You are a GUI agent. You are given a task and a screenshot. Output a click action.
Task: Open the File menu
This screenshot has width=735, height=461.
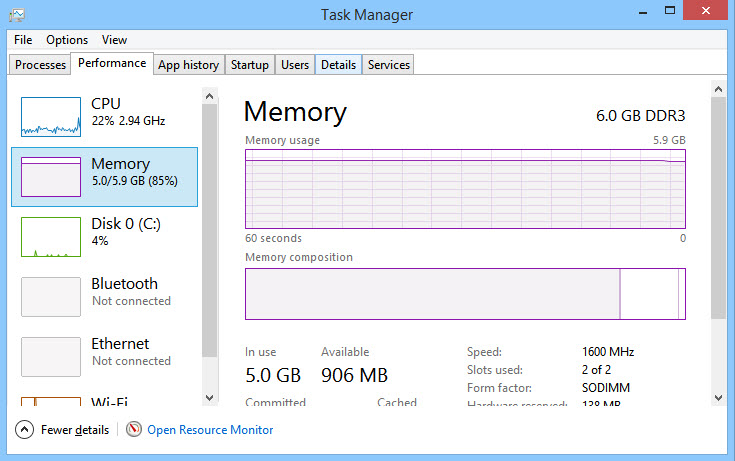tap(23, 40)
